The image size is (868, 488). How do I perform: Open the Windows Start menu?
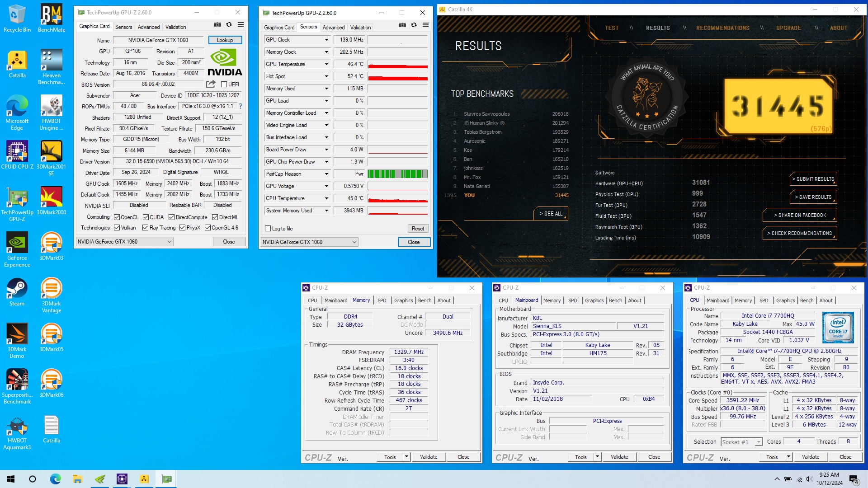coord(11,479)
